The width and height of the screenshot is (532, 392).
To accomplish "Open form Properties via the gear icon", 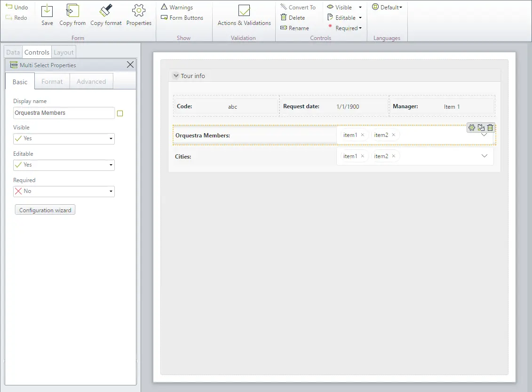I will 139,11.
